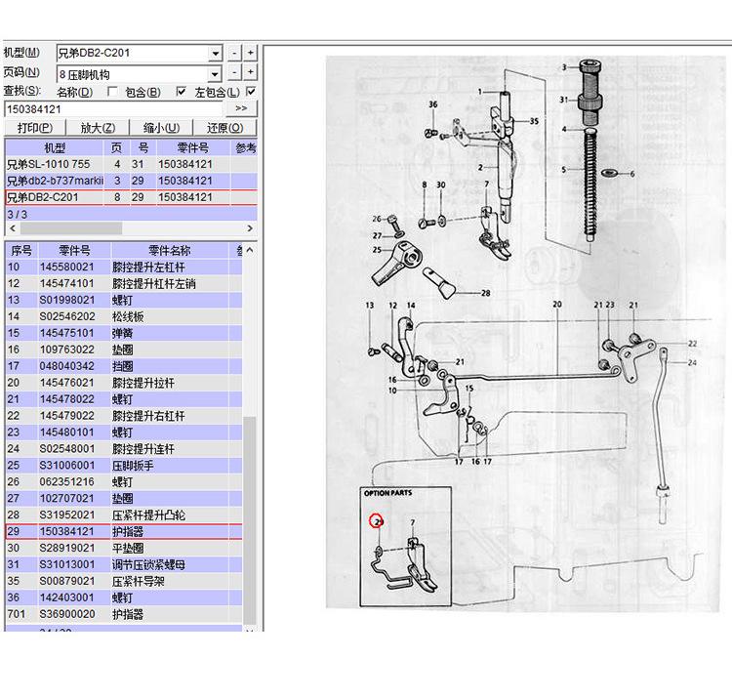Click the plus button beside 页码 dropdown
The height and width of the screenshot is (700, 732).
251,72
